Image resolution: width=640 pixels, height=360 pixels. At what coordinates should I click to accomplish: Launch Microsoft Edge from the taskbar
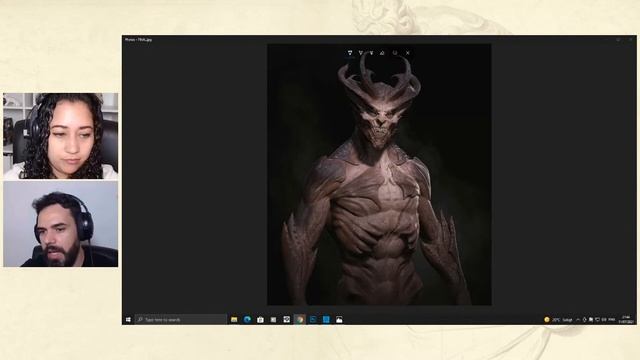247,320
